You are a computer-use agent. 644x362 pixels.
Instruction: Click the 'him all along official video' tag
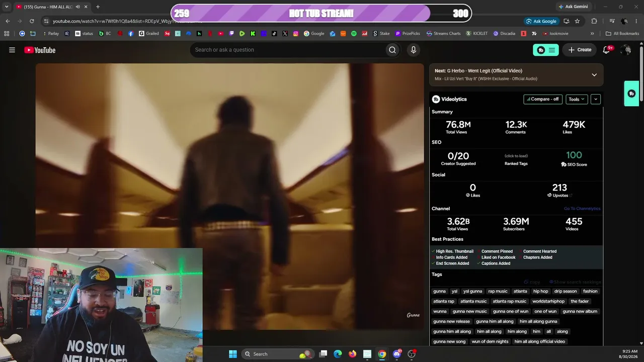pos(540,341)
